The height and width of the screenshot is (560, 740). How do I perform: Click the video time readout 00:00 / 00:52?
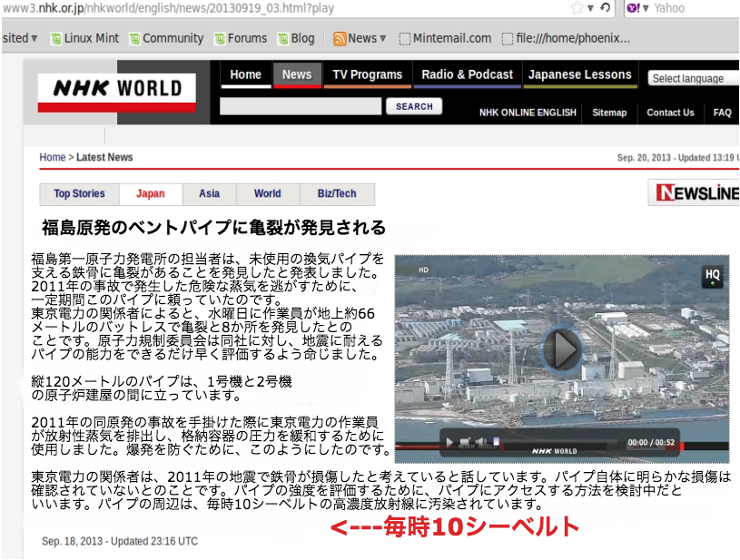[x=651, y=443]
